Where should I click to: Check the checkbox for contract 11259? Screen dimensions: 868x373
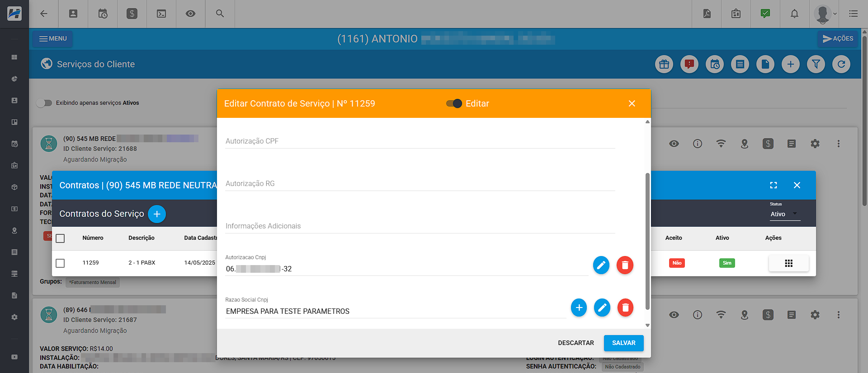pyautogui.click(x=60, y=263)
